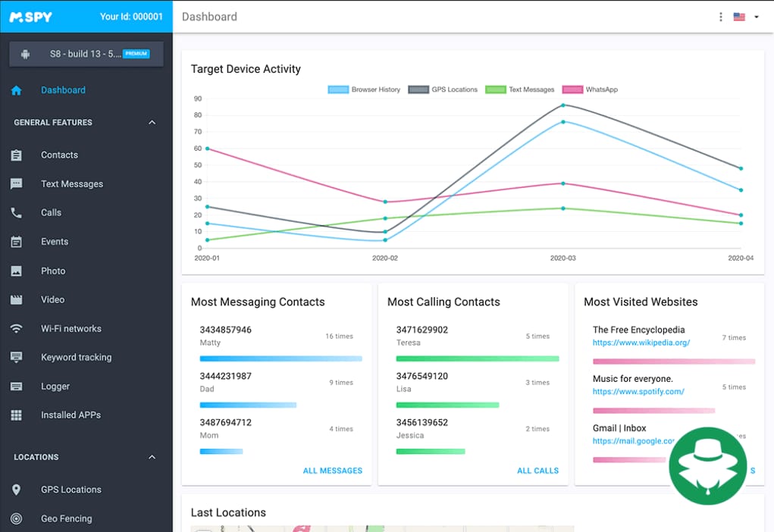774x532 pixels.
Task: Collapse the Locations sidebar section
Action: click(x=152, y=458)
